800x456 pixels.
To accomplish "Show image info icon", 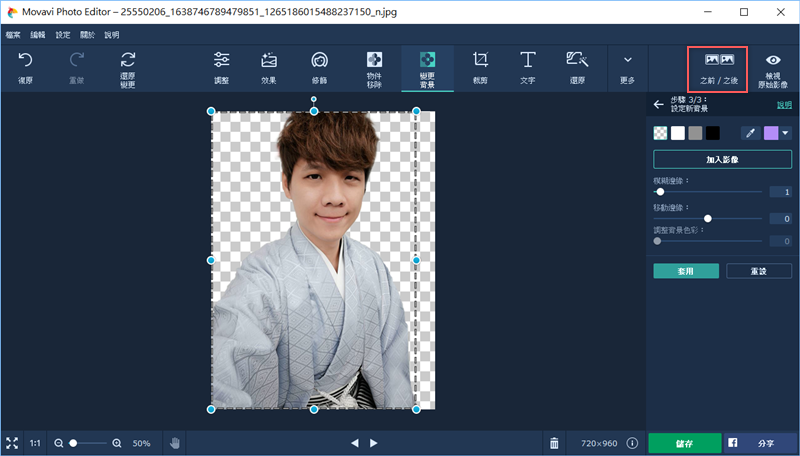I will (632, 443).
